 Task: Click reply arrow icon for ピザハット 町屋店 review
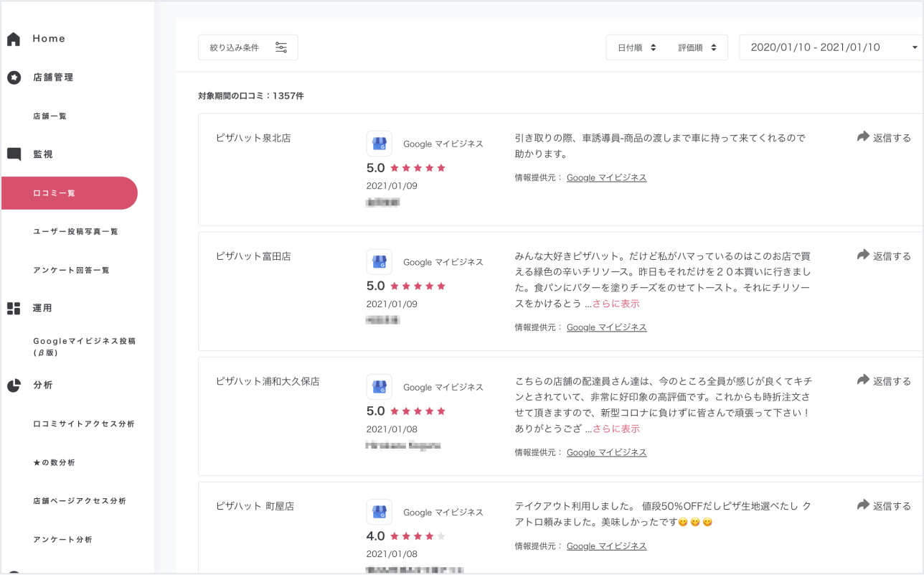click(863, 505)
